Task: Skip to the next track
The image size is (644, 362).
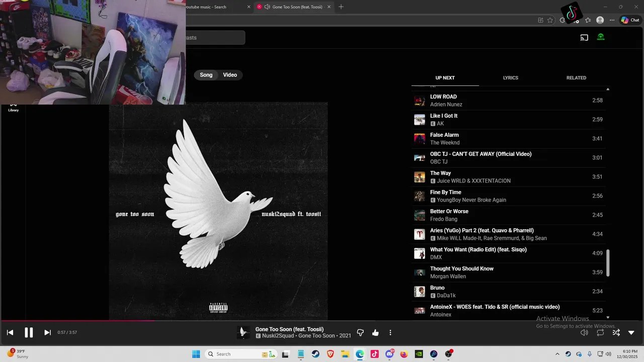Action: tap(47, 332)
